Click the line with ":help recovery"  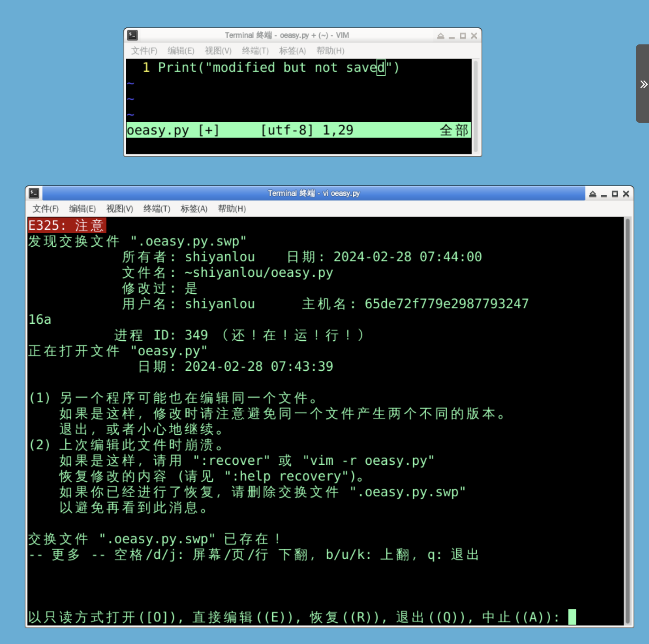tap(213, 476)
